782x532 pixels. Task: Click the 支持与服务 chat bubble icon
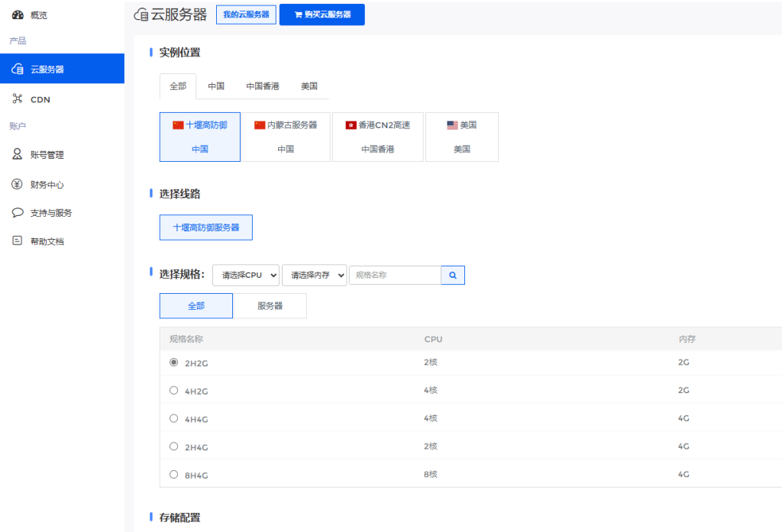18,213
